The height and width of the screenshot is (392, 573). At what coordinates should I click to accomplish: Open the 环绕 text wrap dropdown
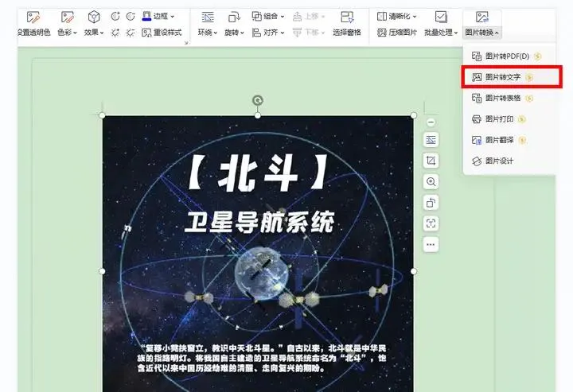[x=208, y=23]
